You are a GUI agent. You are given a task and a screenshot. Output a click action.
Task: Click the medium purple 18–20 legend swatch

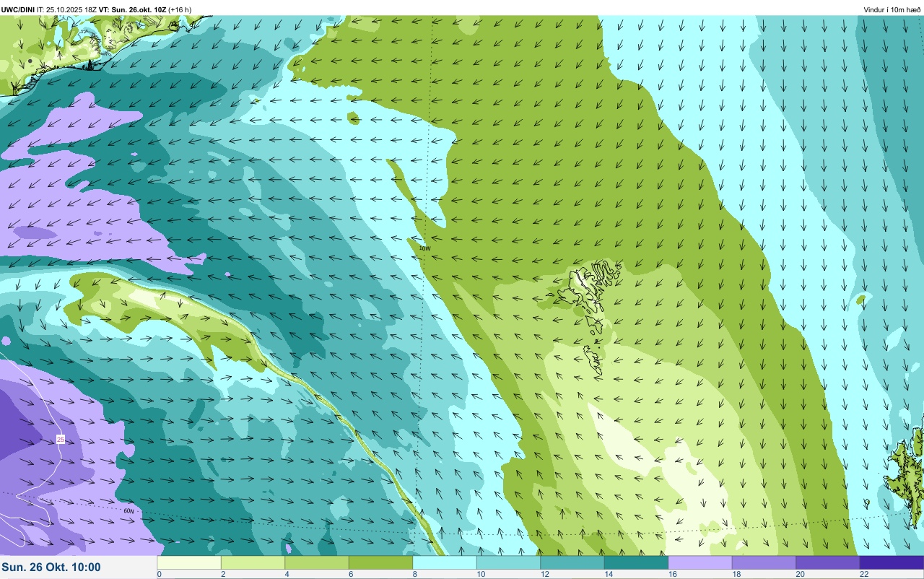764,562
